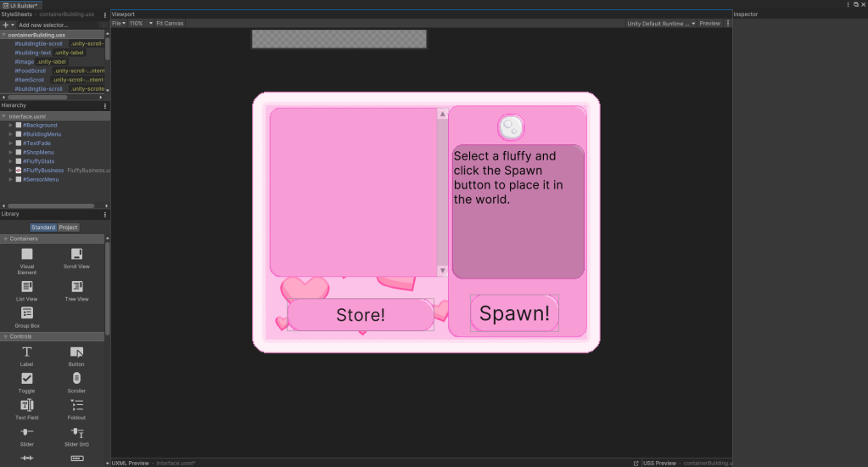
Task: Choose the Toggle control icon
Action: (x=26, y=379)
